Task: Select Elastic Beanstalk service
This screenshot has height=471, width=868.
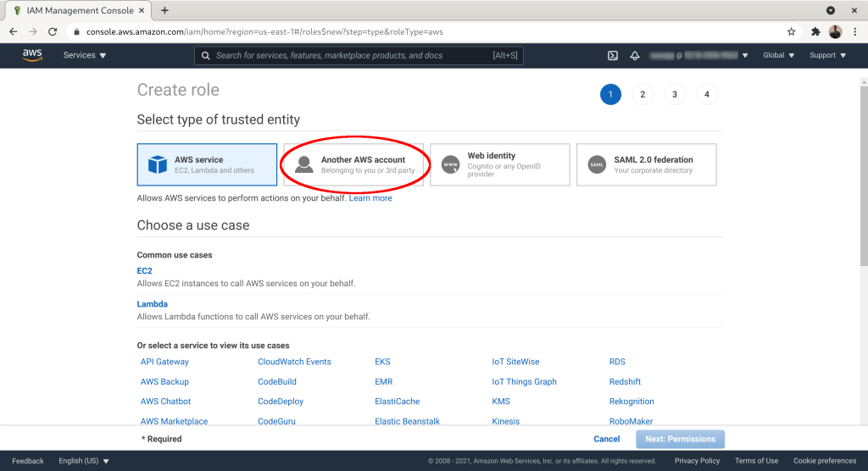Action: [407, 421]
